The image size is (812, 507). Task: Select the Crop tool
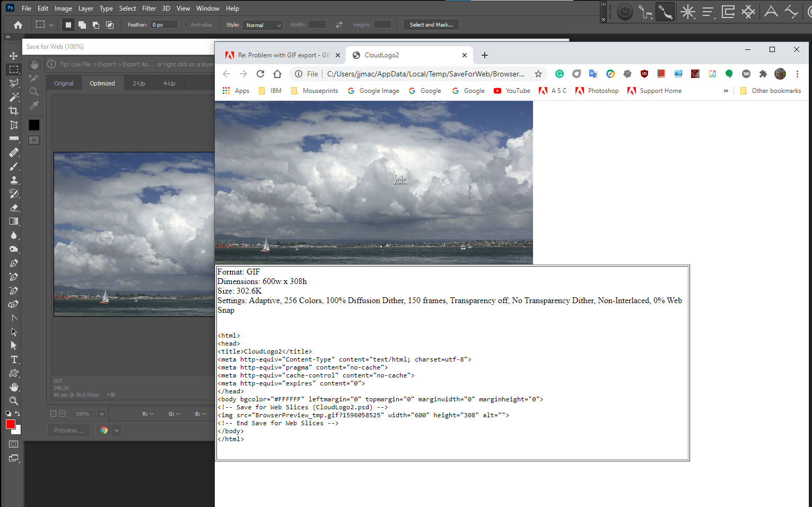(14, 110)
